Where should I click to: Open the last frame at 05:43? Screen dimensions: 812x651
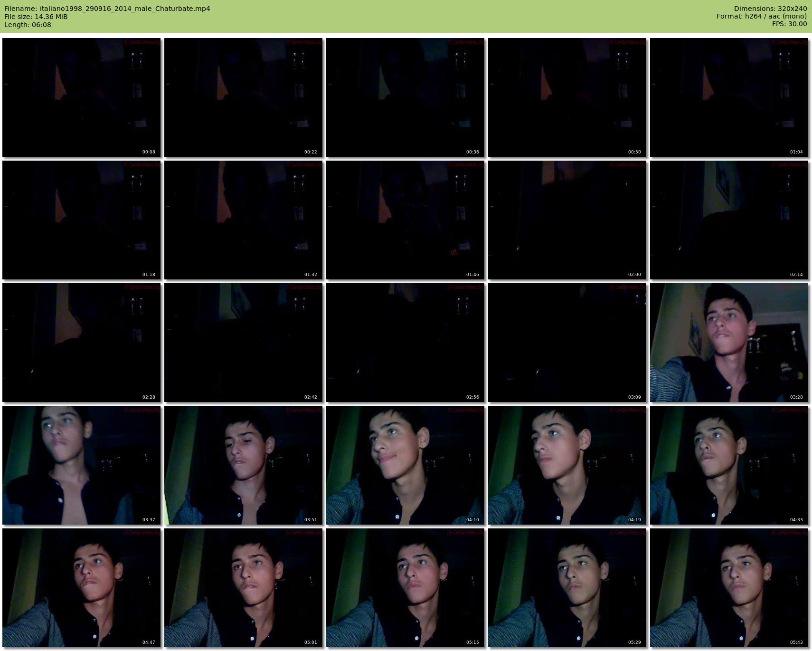729,588
